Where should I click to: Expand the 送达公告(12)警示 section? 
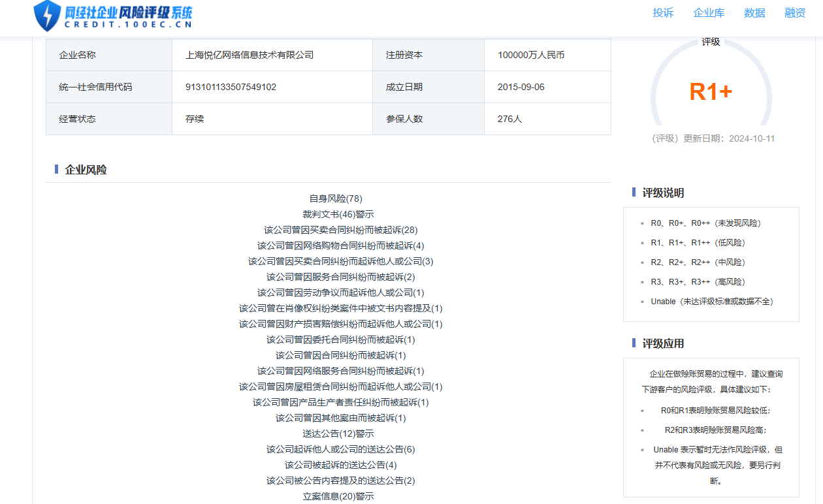coord(338,433)
